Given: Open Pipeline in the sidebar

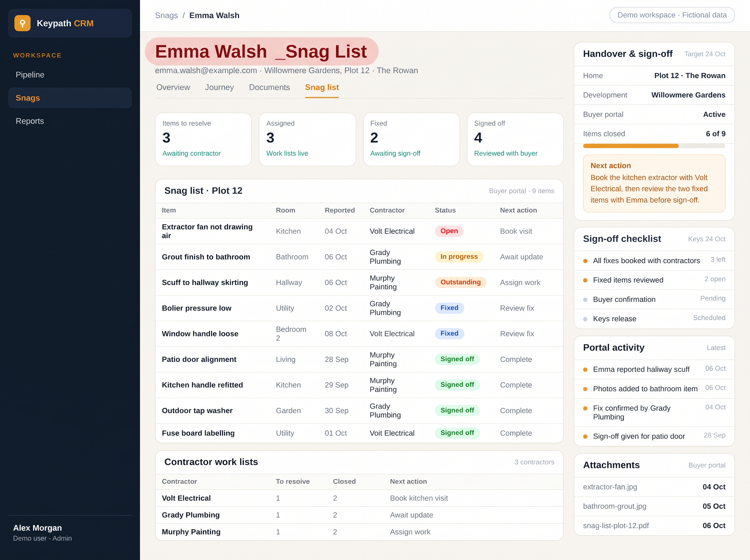Looking at the screenshot, I should 70,75.
